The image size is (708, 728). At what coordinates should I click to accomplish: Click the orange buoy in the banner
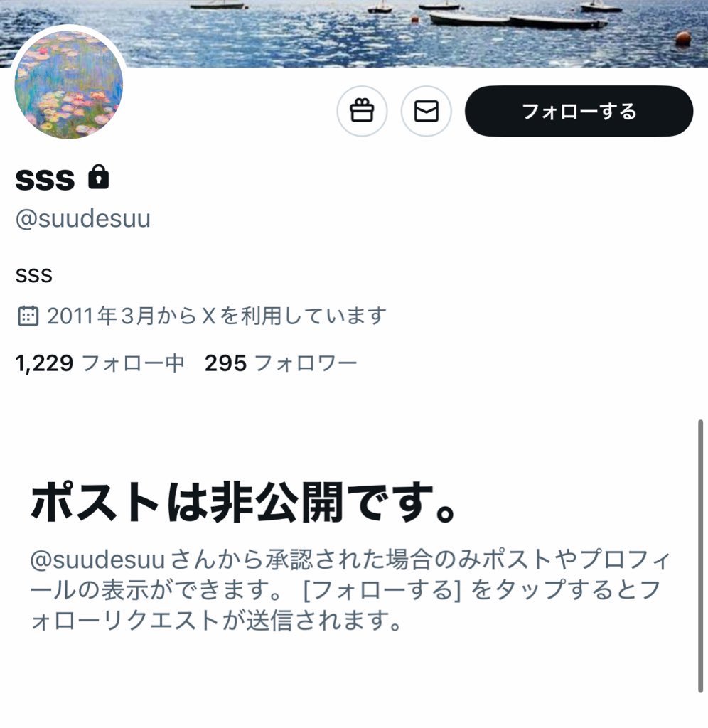click(683, 38)
